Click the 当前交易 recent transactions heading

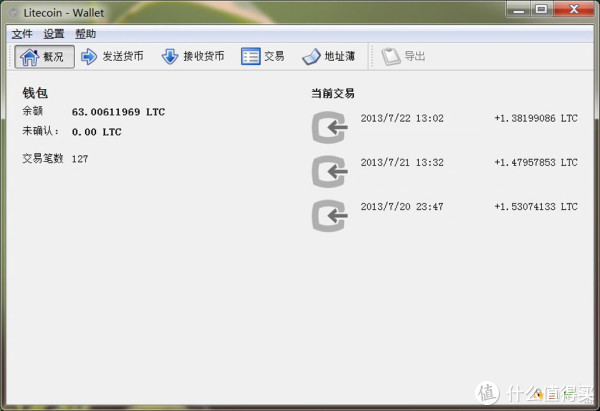point(333,93)
